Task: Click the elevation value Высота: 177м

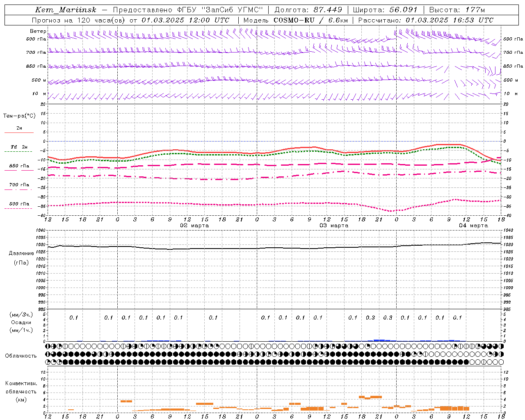Action: [x=457, y=10]
